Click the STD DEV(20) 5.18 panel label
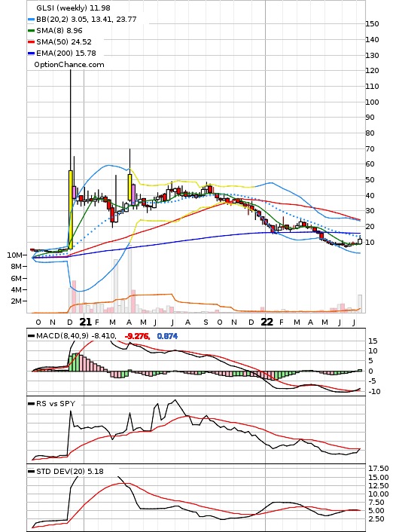 click(70, 472)
